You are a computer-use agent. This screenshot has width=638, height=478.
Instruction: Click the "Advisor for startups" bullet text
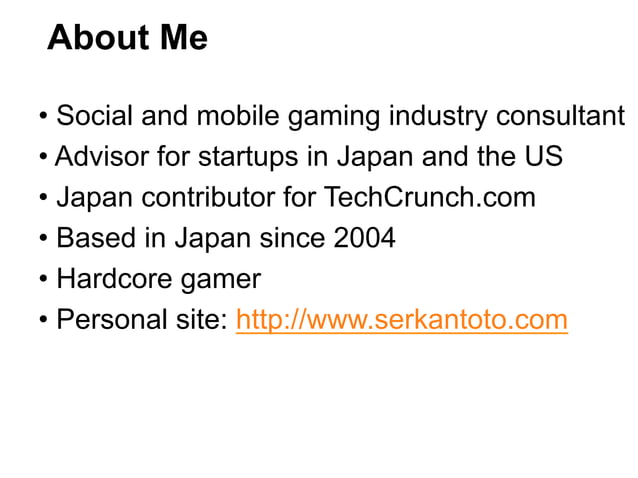[x=309, y=157]
